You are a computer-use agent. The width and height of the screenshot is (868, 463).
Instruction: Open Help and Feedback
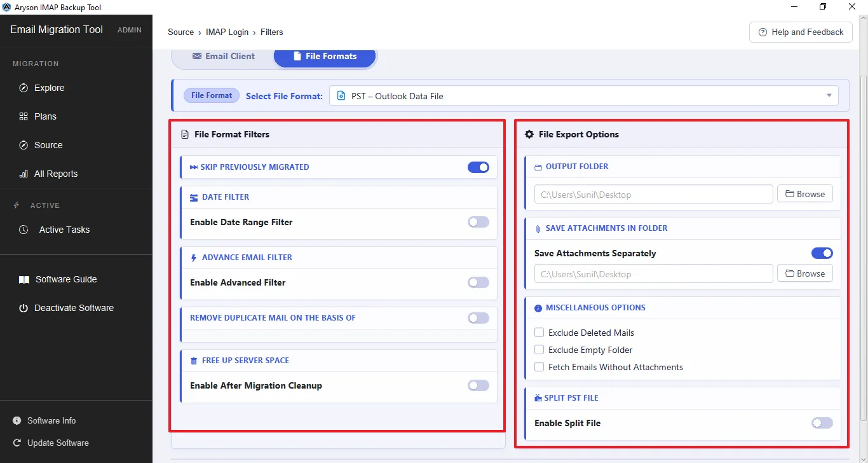(801, 32)
